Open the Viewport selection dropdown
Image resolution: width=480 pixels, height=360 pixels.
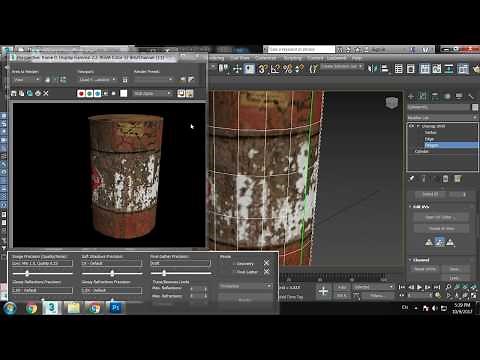tap(97, 80)
